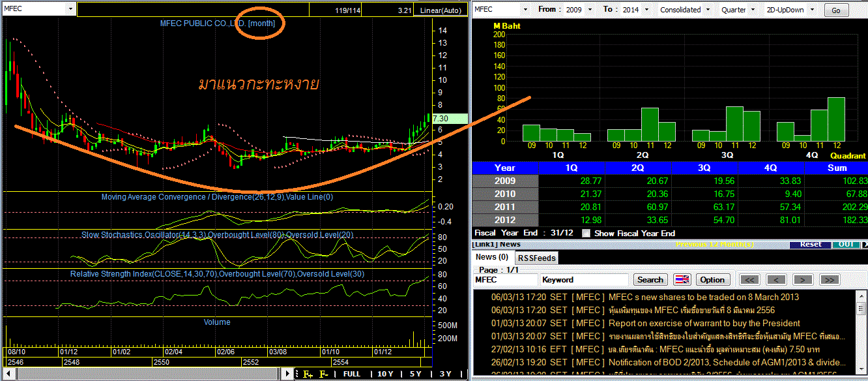Click the Go button

836,10
